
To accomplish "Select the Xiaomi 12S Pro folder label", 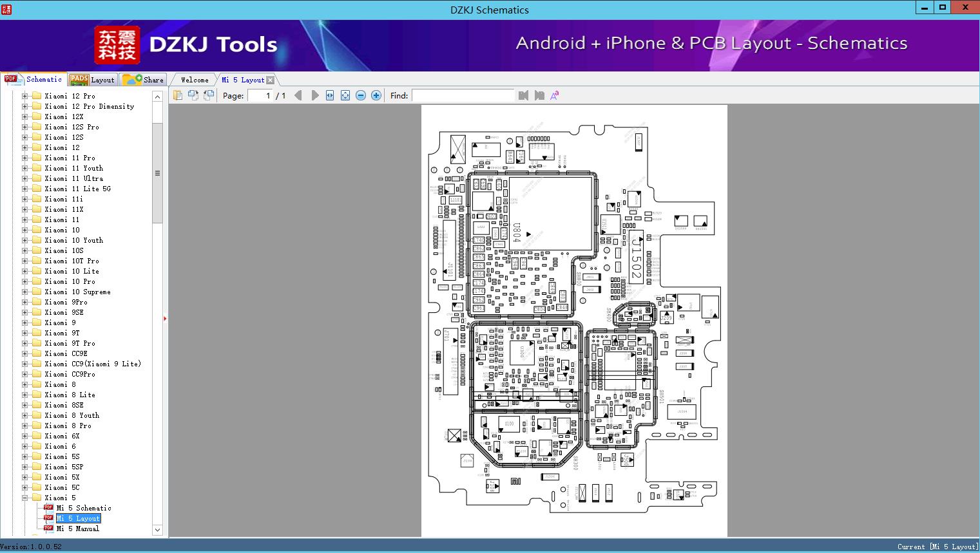I will point(72,127).
